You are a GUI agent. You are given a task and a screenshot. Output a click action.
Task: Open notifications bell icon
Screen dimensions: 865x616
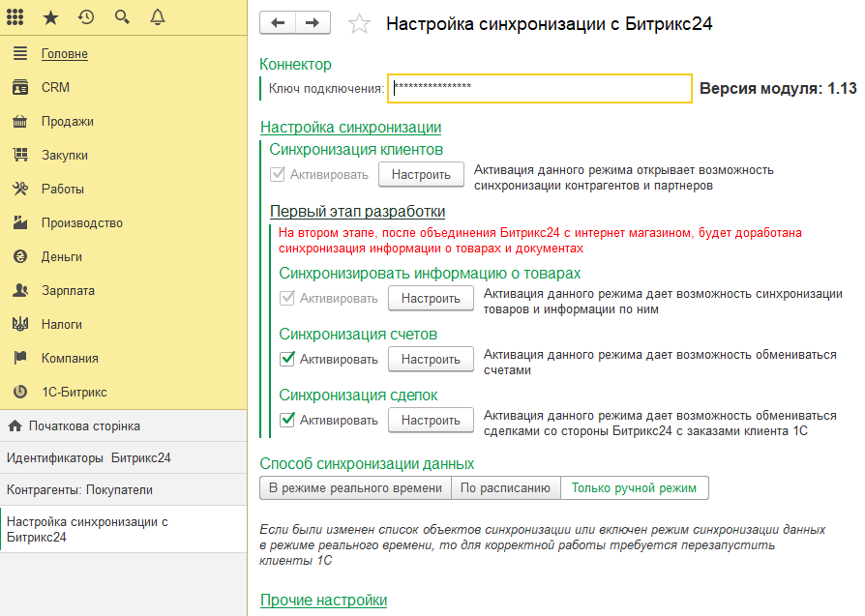tap(158, 17)
